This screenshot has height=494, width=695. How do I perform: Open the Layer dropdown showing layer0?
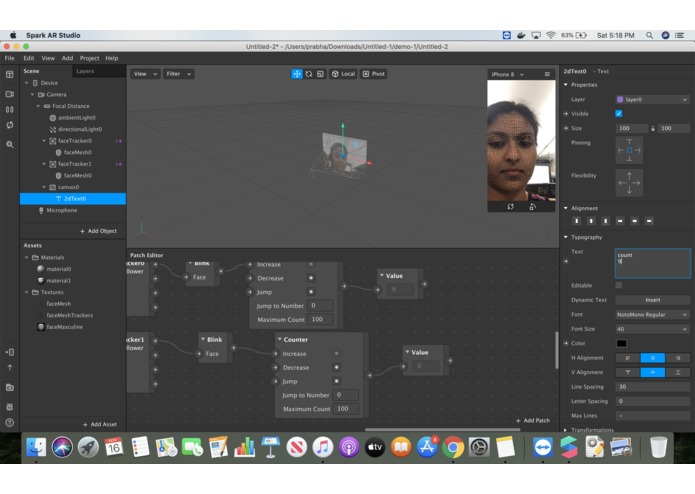[652, 100]
